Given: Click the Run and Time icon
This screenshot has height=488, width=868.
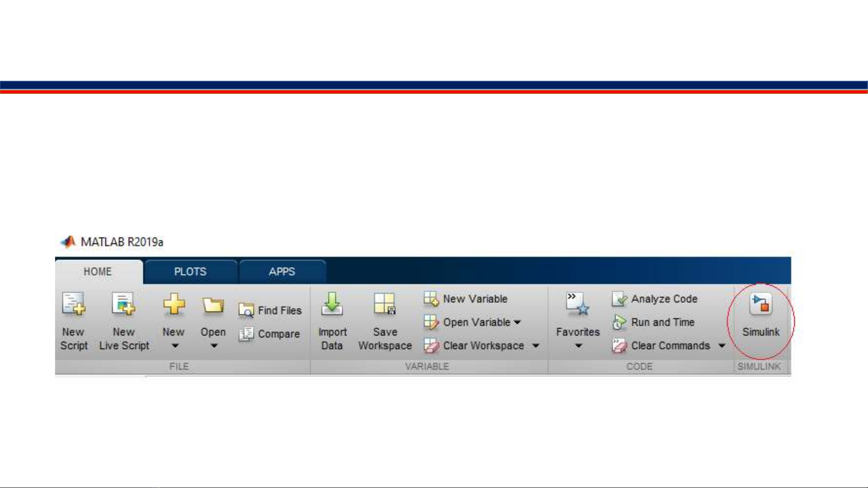Looking at the screenshot, I should (x=619, y=322).
